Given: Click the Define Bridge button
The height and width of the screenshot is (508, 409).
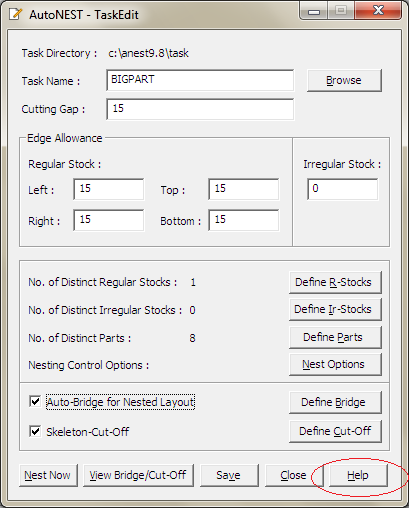Looking at the screenshot, I should click(x=335, y=402).
